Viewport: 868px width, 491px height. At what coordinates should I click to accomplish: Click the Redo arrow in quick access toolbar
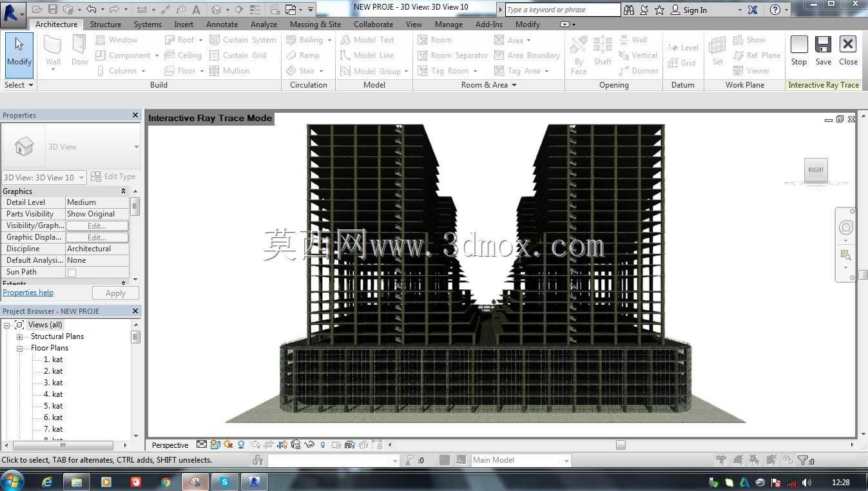[113, 10]
